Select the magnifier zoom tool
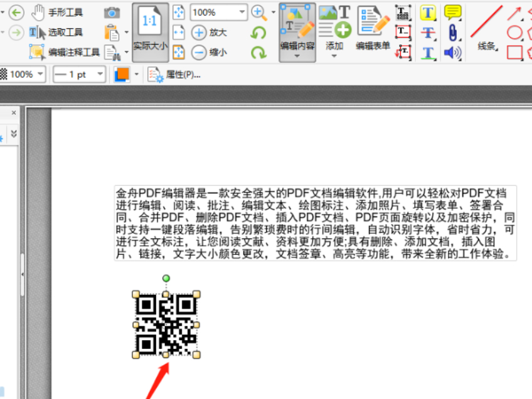This screenshot has height=399, width=532. click(259, 13)
